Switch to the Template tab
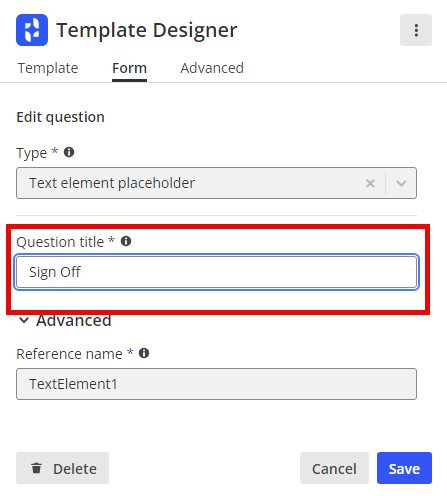447x496 pixels. coord(48,68)
